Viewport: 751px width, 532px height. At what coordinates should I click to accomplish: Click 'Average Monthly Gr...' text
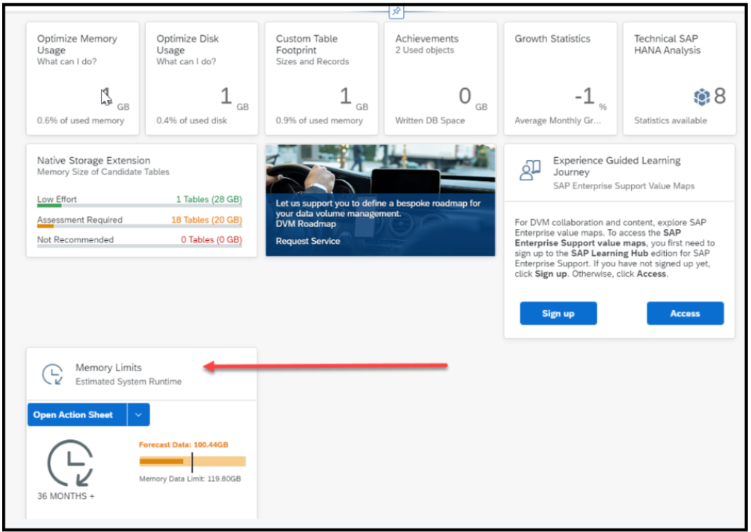coord(558,121)
